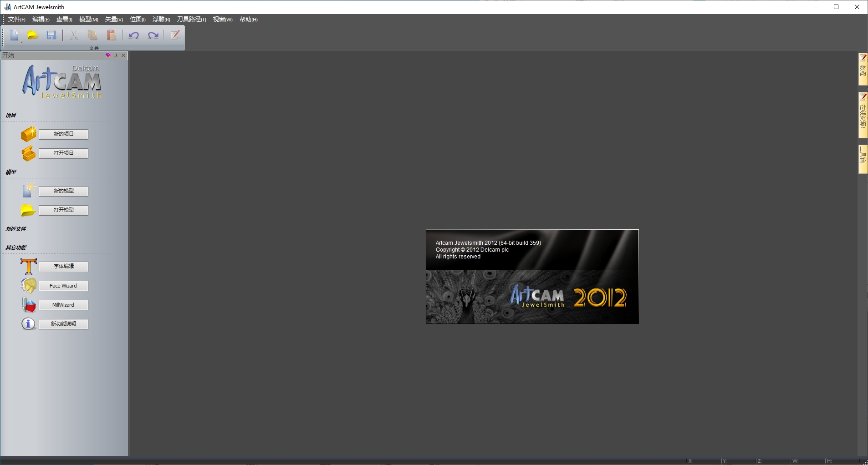Open the 刀具路径(T) menu
The height and width of the screenshot is (465, 868).
[x=191, y=20]
